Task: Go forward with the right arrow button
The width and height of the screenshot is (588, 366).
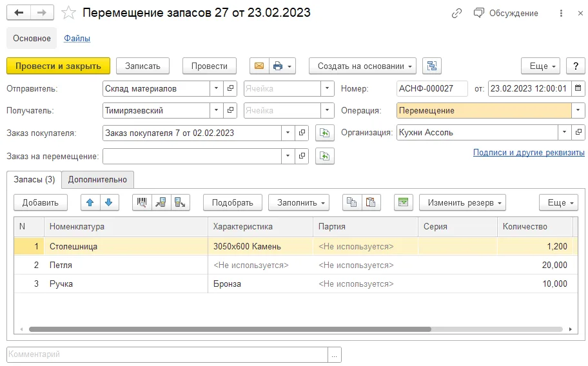Action: (x=42, y=13)
